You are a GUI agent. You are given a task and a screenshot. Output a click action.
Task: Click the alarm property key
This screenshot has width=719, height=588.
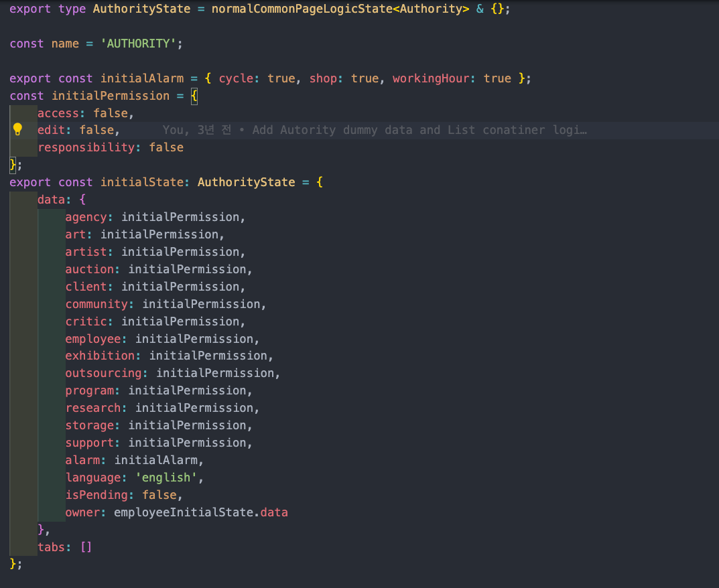[82, 460]
